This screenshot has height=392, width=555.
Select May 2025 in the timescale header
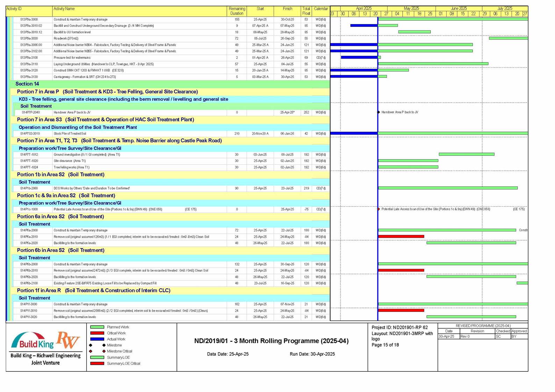tap(411, 8)
